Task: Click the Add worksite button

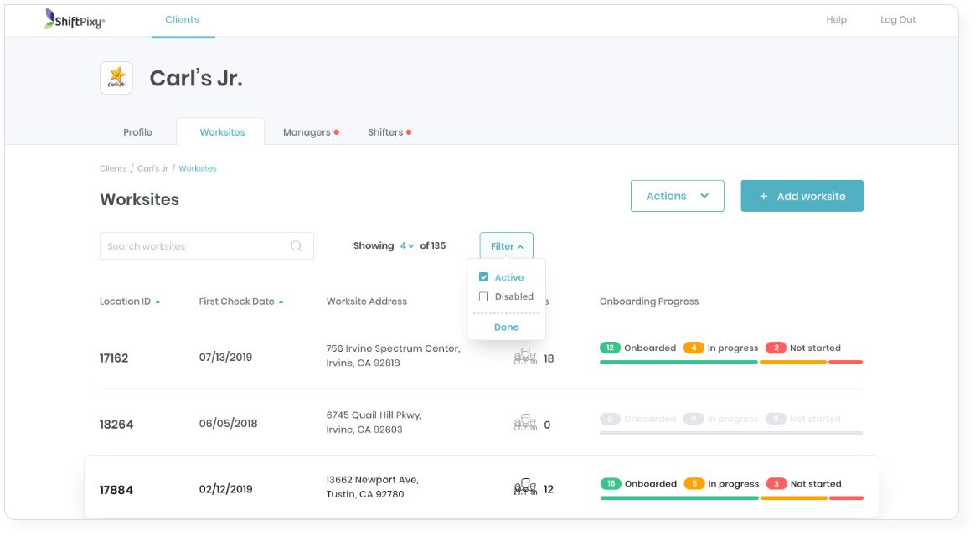Action: pos(802,196)
